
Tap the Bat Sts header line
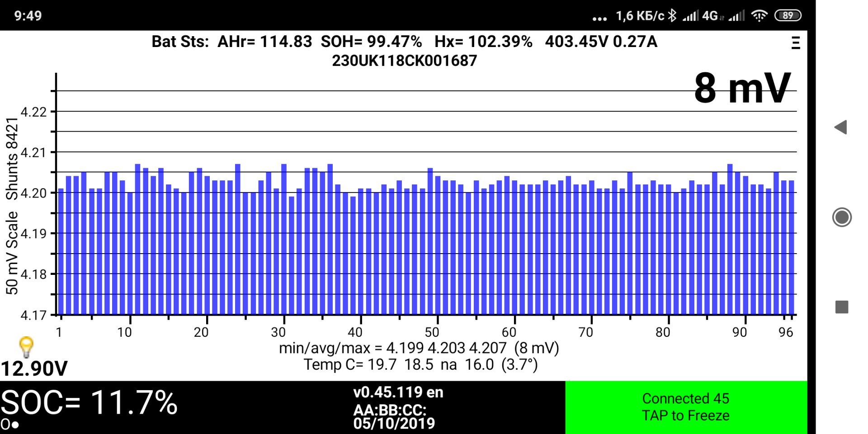coord(404,42)
